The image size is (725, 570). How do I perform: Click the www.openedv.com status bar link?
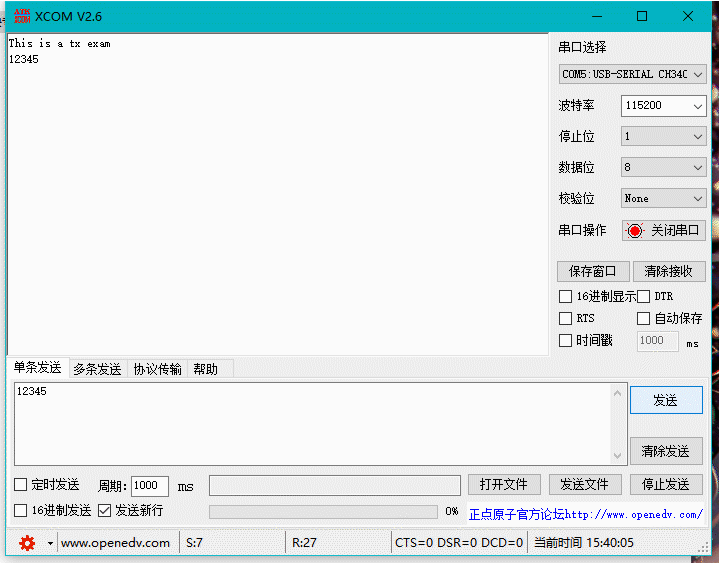(x=116, y=543)
